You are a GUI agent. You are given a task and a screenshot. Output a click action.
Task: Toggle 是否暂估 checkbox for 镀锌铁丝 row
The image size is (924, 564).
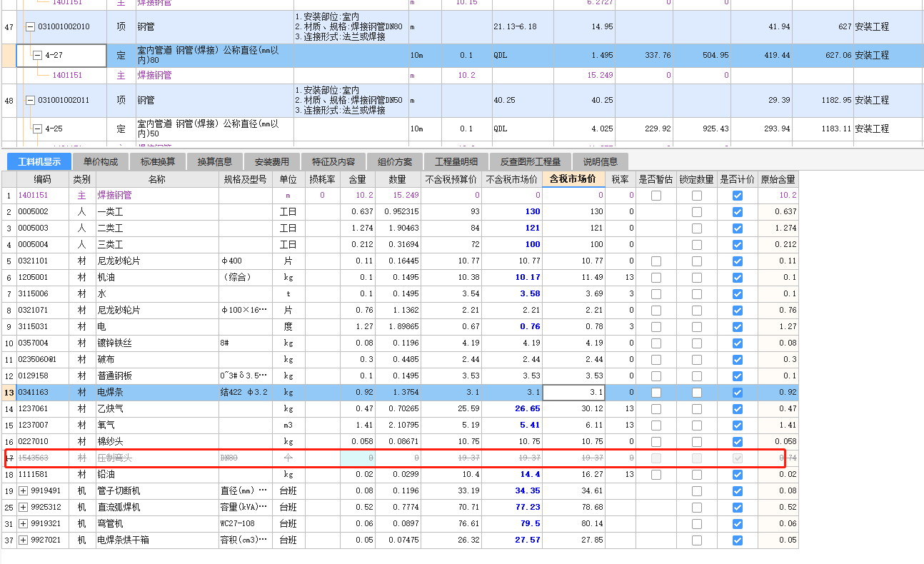(656, 343)
